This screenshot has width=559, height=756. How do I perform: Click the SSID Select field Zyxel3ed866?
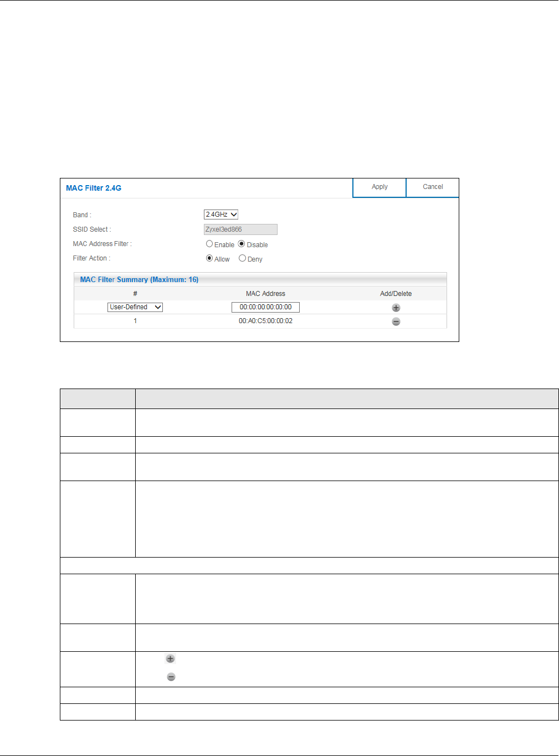[x=240, y=229]
